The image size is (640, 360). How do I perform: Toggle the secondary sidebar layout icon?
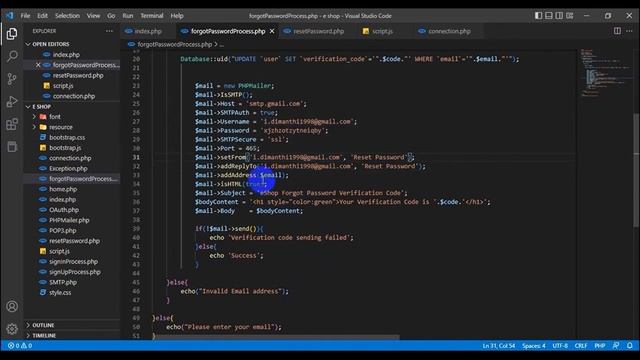tap(559, 16)
